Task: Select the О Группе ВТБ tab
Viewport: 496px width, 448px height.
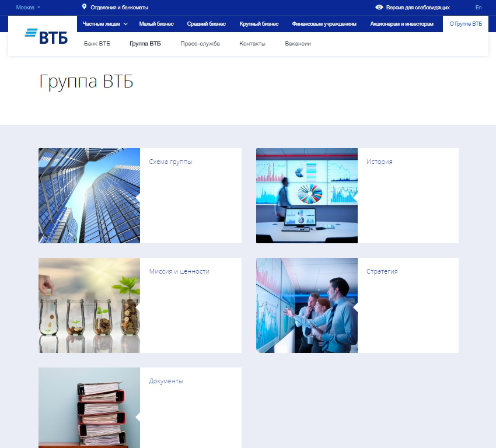Action: [x=465, y=24]
